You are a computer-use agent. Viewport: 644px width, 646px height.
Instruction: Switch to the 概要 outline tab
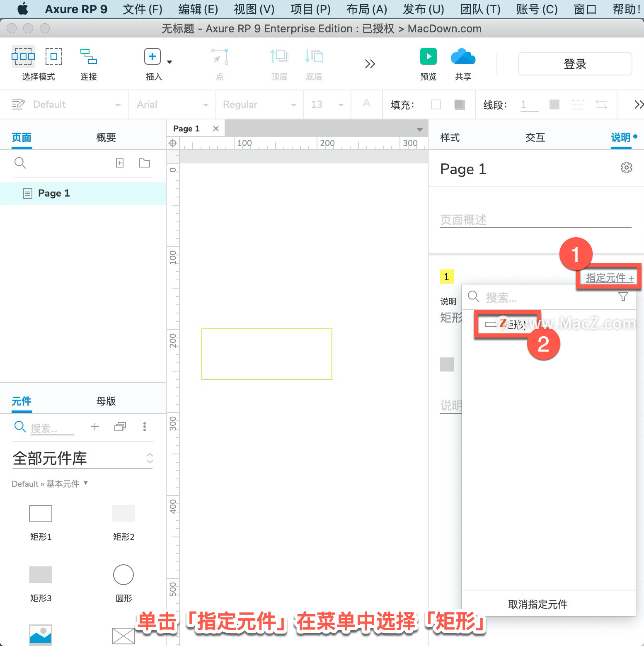click(x=106, y=137)
